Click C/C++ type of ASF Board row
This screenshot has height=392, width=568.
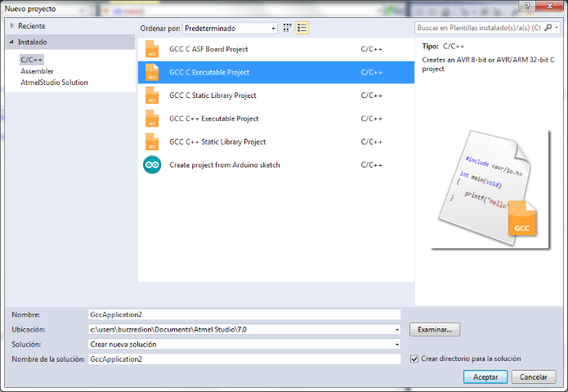pos(372,49)
